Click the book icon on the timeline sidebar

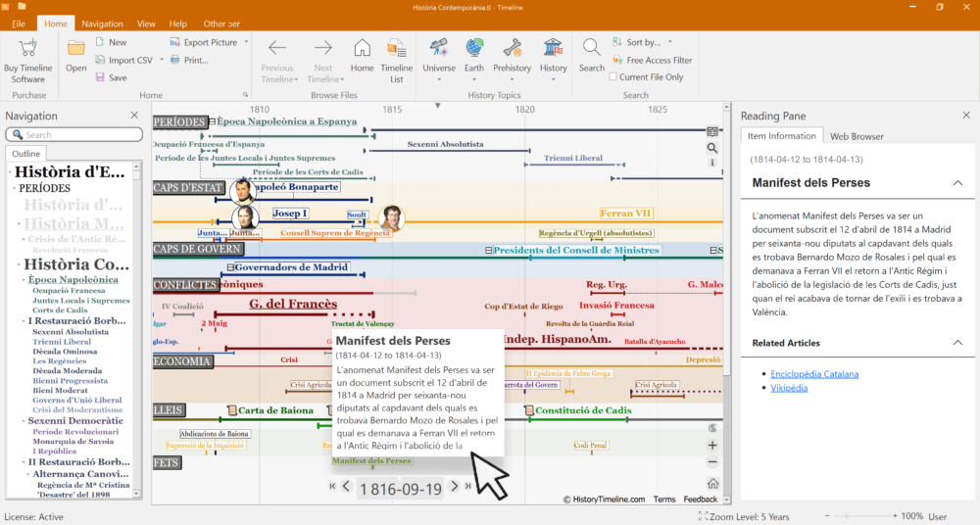coord(711,132)
